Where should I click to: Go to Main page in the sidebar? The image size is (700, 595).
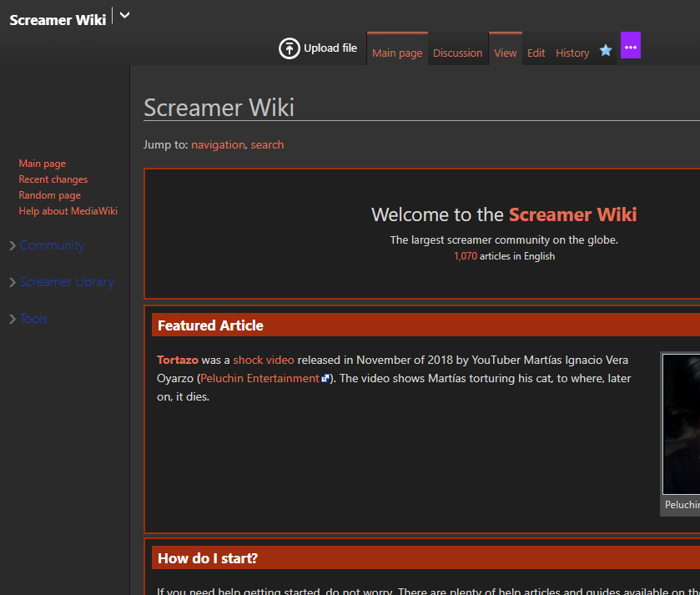[x=42, y=164]
